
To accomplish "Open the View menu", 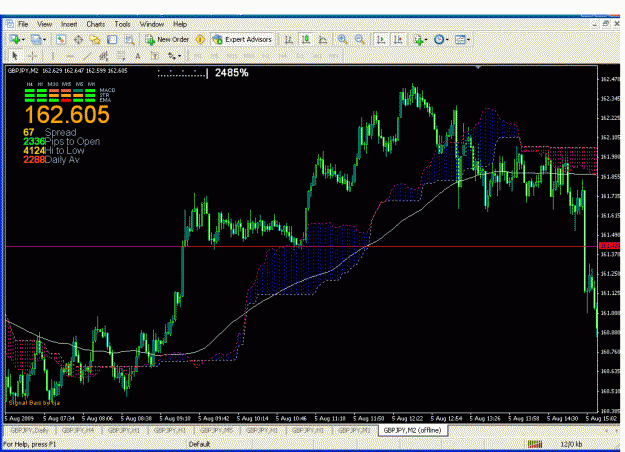I will [x=45, y=24].
